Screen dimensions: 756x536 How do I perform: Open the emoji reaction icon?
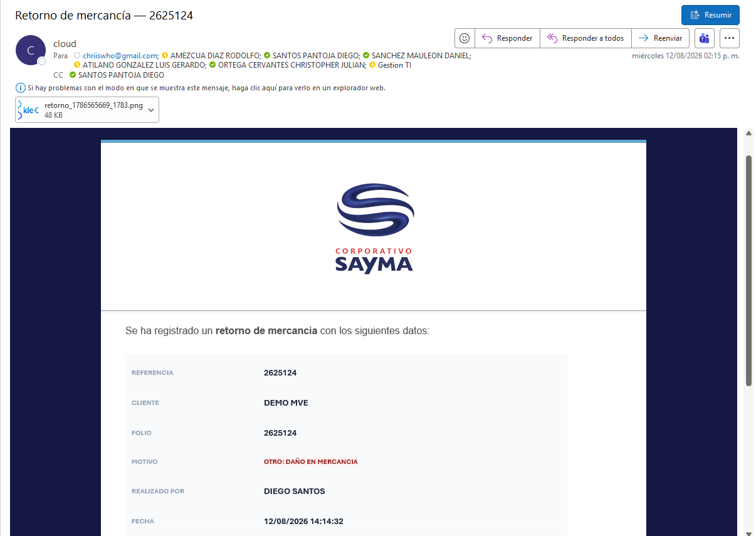coord(465,38)
